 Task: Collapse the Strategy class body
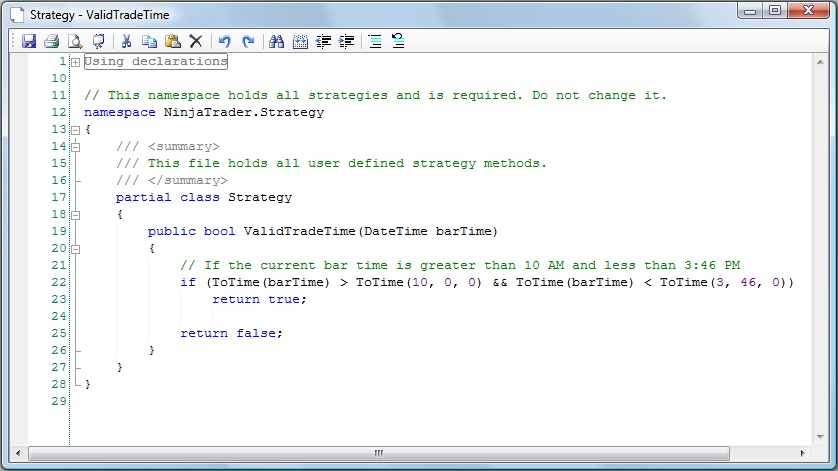coord(75,215)
